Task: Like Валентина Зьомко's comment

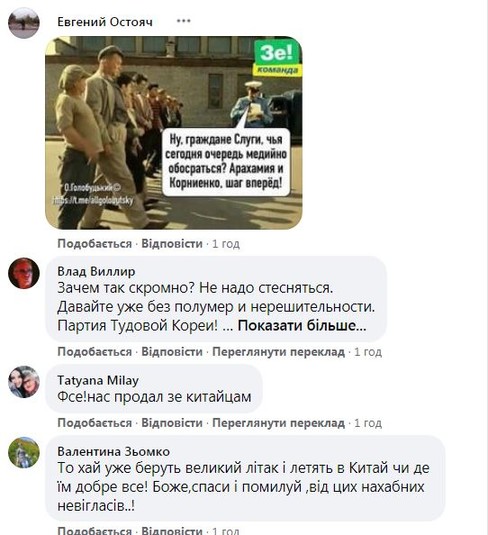Action: [x=95, y=531]
